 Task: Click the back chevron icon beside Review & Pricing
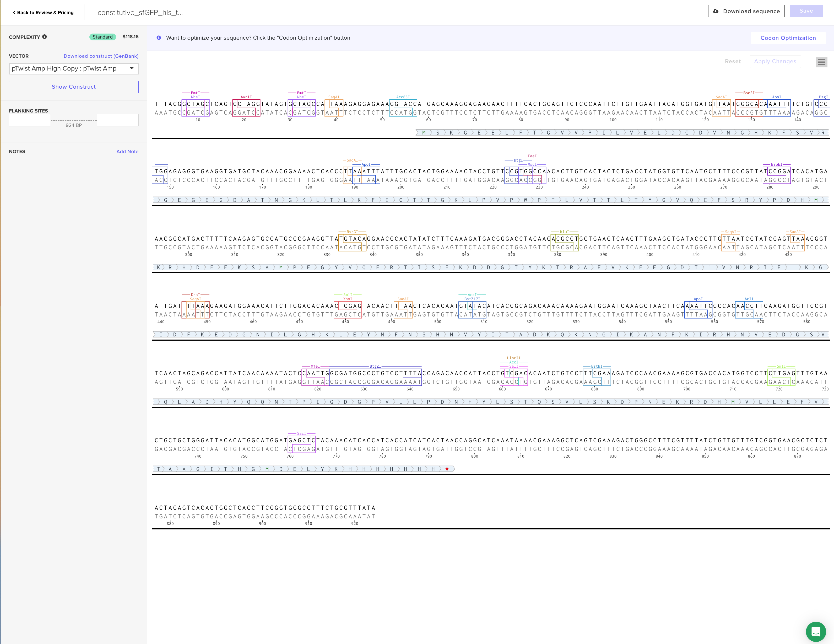pos(14,13)
